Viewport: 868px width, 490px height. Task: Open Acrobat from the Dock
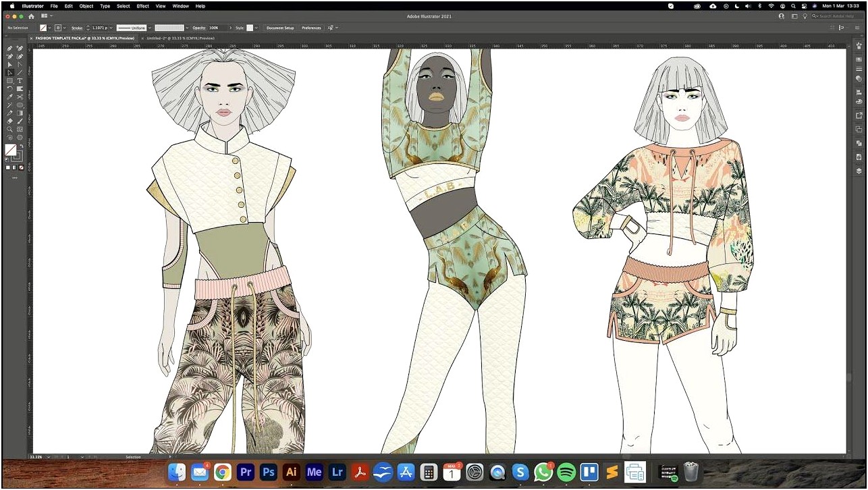click(x=360, y=472)
